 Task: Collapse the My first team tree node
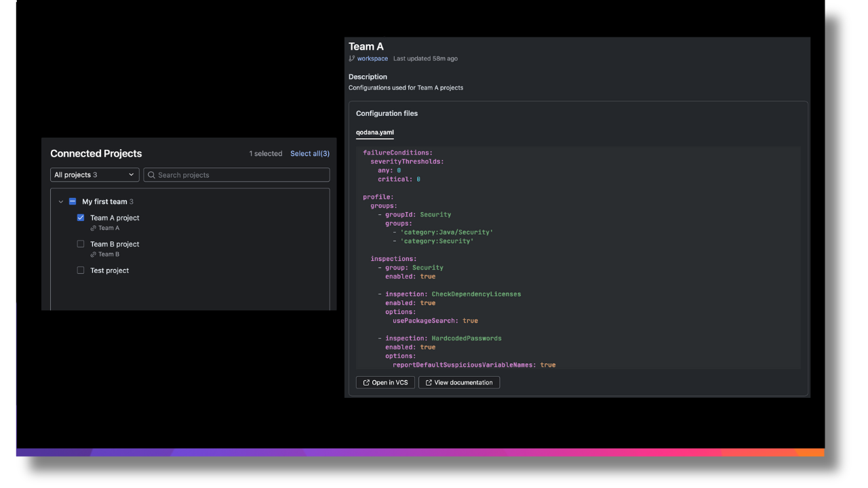[61, 202]
